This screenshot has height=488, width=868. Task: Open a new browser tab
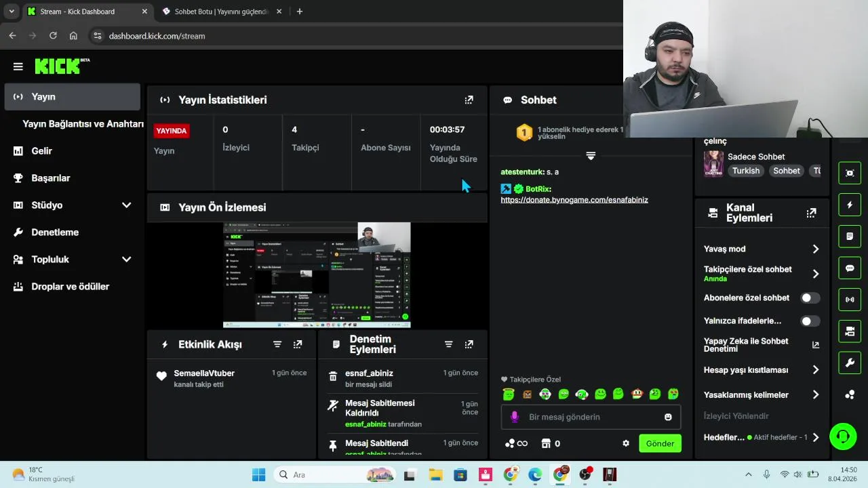pyautogui.click(x=299, y=12)
